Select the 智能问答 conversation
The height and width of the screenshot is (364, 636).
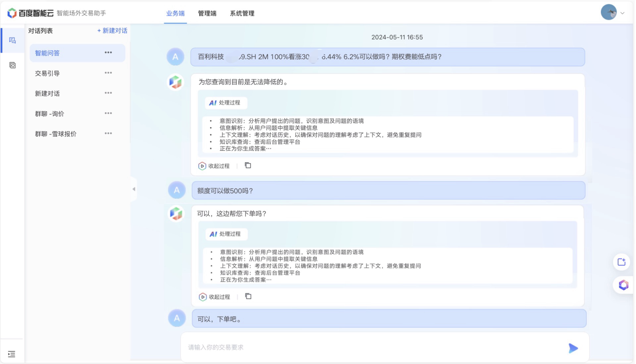coord(77,53)
